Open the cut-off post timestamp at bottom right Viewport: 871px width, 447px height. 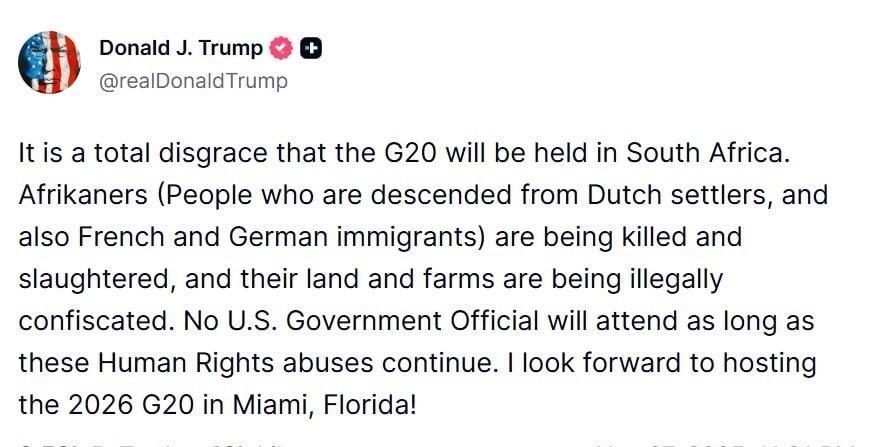click(728, 444)
